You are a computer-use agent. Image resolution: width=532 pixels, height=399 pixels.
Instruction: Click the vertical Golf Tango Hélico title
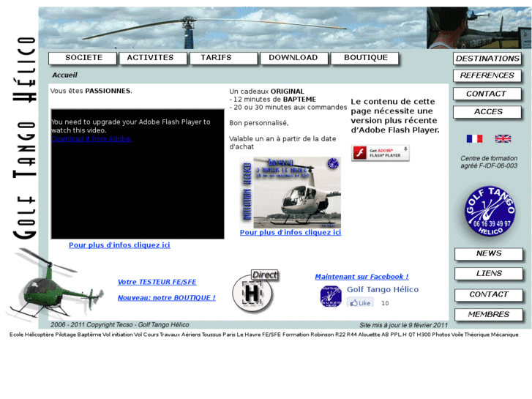[x=24, y=138]
